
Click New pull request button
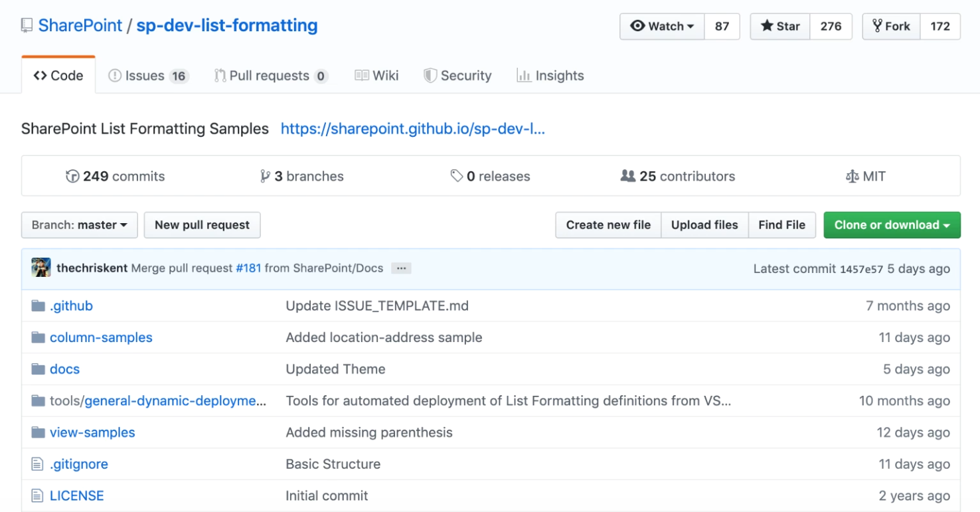pos(202,225)
